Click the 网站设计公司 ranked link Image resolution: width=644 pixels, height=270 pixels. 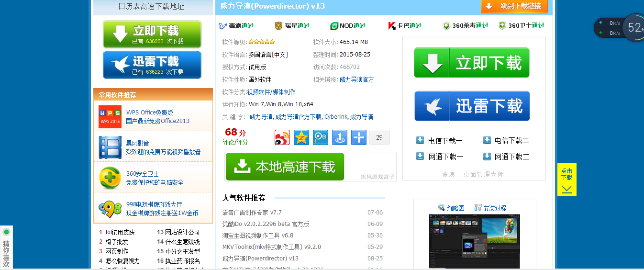pyautogui.click(x=182, y=232)
